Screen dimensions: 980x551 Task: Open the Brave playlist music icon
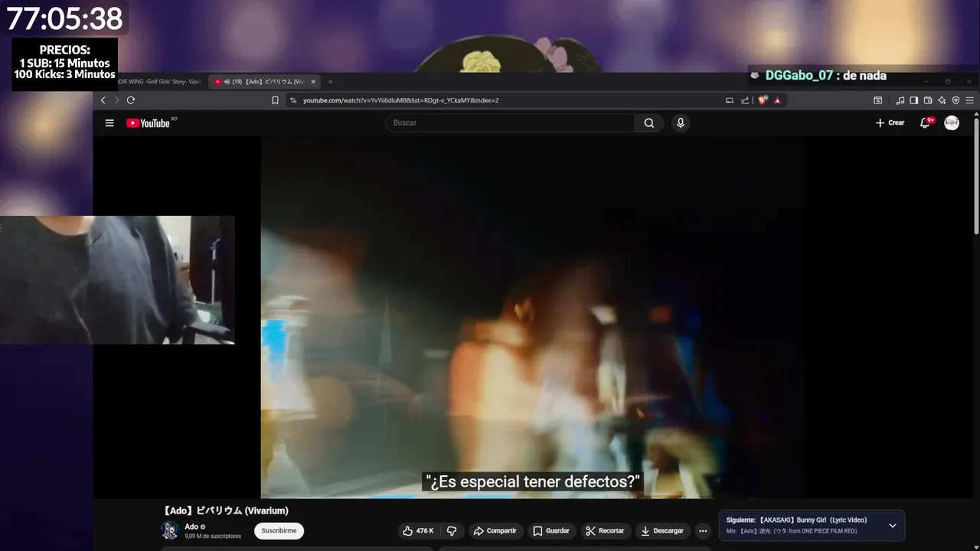(900, 100)
